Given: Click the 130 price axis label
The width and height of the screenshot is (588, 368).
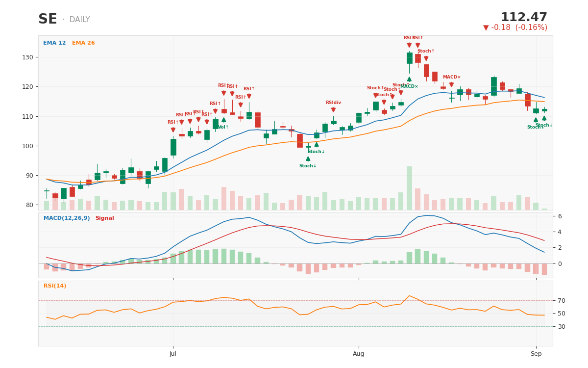Looking at the screenshot, I should [28, 57].
